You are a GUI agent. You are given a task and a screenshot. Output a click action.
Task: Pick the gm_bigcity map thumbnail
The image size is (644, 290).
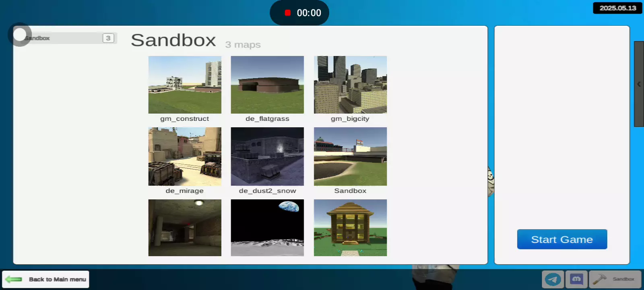pyautogui.click(x=350, y=85)
